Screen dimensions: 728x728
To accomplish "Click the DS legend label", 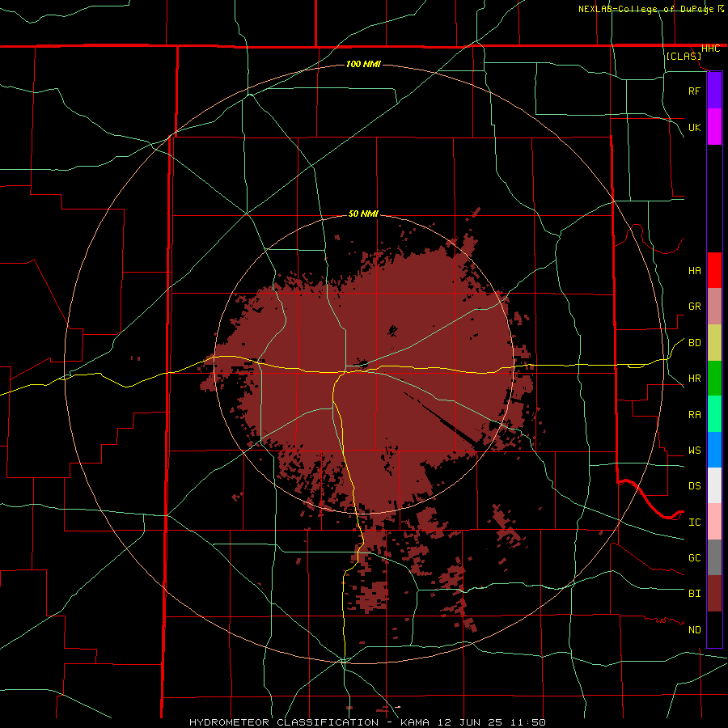I will 694,486.
